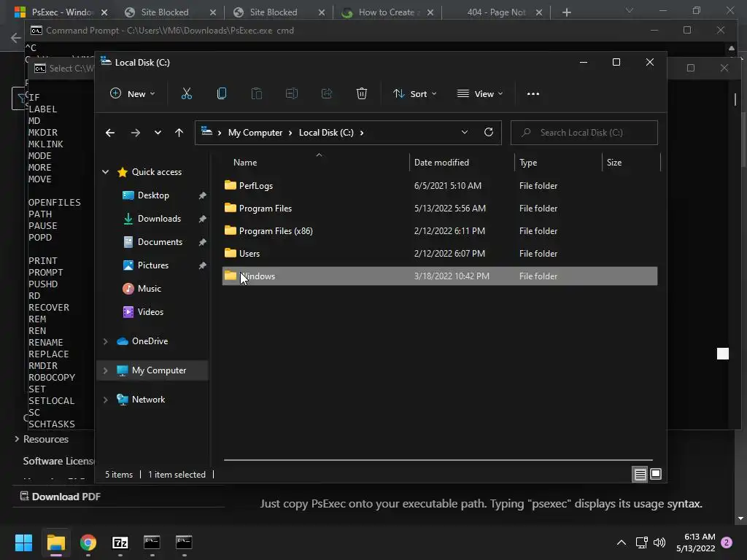This screenshot has height=560, width=747.
Task: Open a new browser tab
Action: click(566, 12)
